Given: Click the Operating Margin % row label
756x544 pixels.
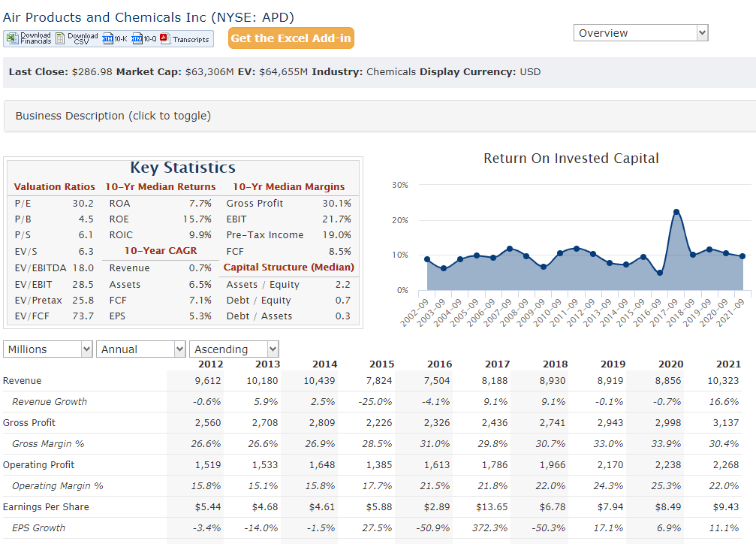Looking at the screenshot, I should point(58,485).
